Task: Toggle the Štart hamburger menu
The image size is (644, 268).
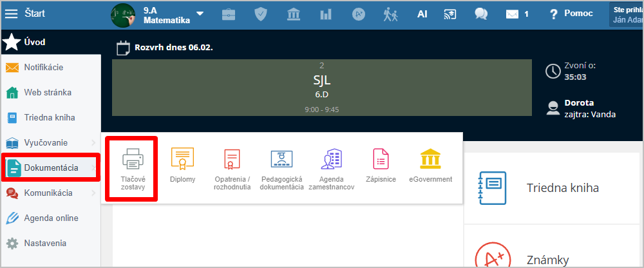Action: tap(12, 14)
